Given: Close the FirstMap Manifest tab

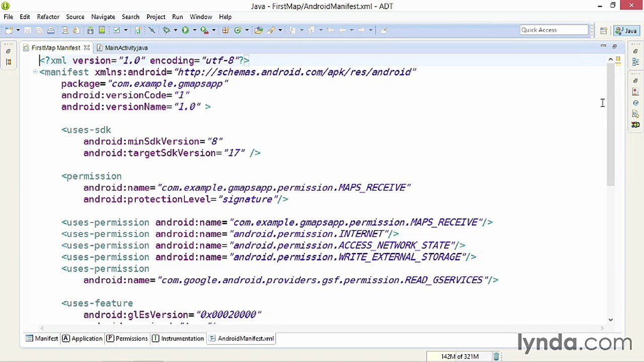Looking at the screenshot, I should 87,48.
